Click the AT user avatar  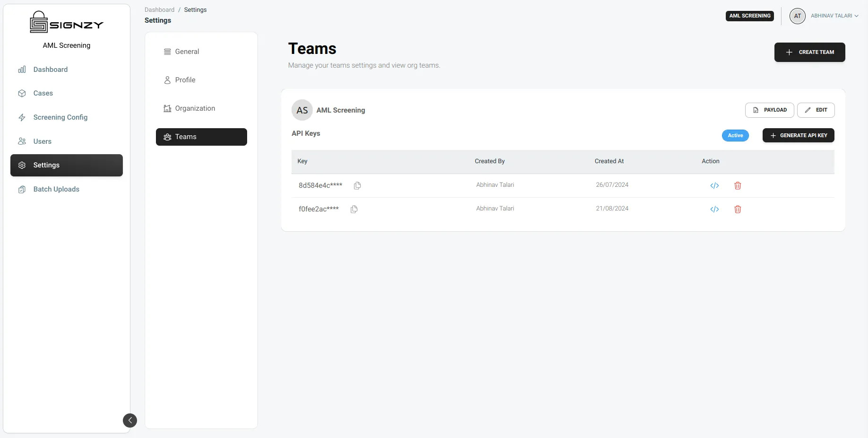click(798, 16)
